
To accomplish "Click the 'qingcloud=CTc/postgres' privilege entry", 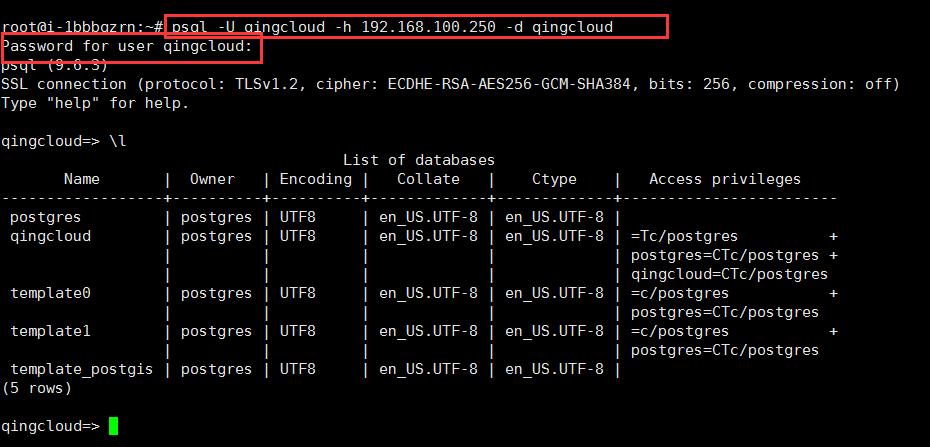I will pyautogui.click(x=729, y=274).
